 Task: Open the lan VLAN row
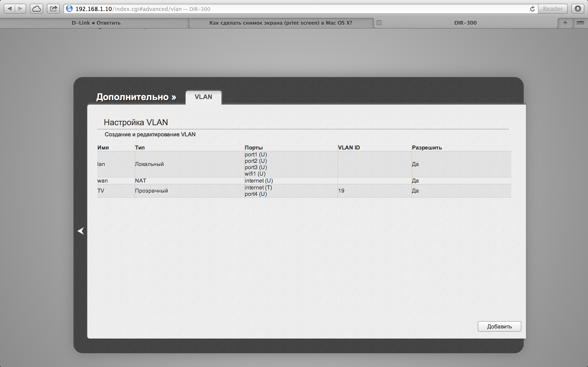tap(101, 164)
